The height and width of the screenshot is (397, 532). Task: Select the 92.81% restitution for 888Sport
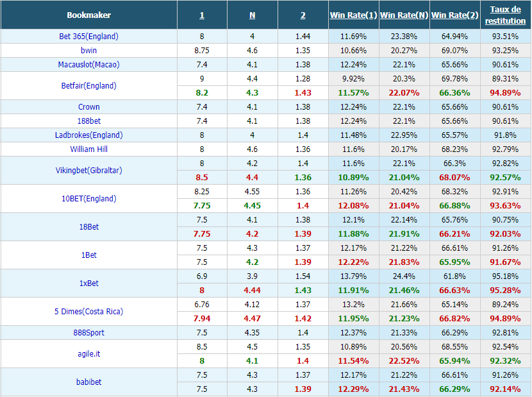pyautogui.click(x=506, y=332)
